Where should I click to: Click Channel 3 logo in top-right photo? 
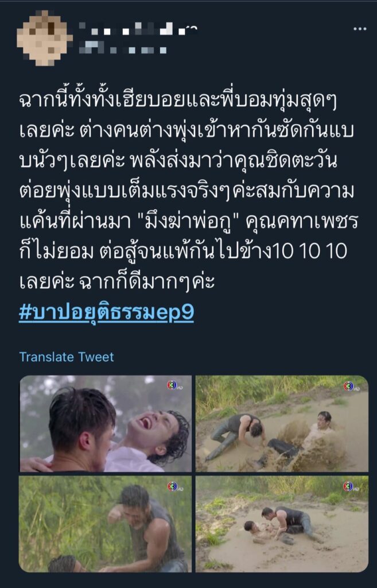(351, 386)
